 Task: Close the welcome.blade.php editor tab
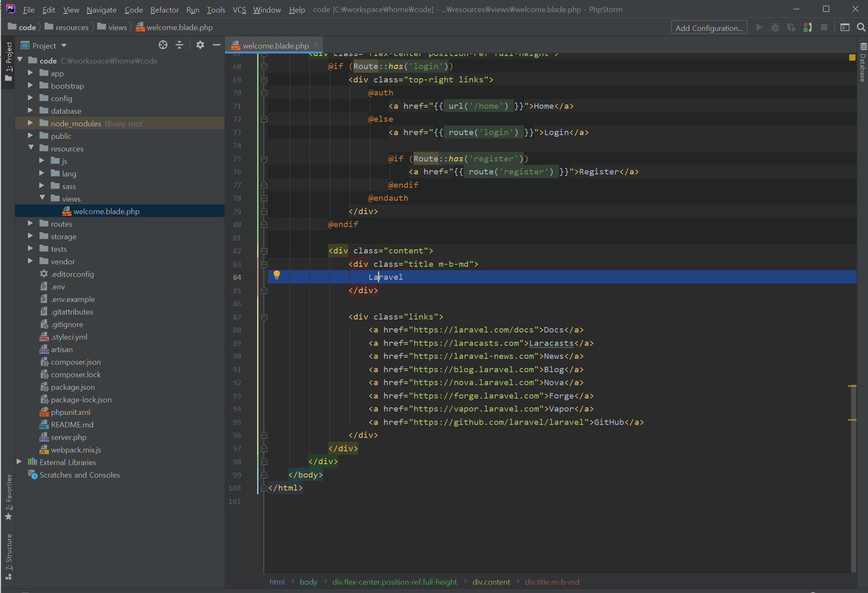[316, 45]
